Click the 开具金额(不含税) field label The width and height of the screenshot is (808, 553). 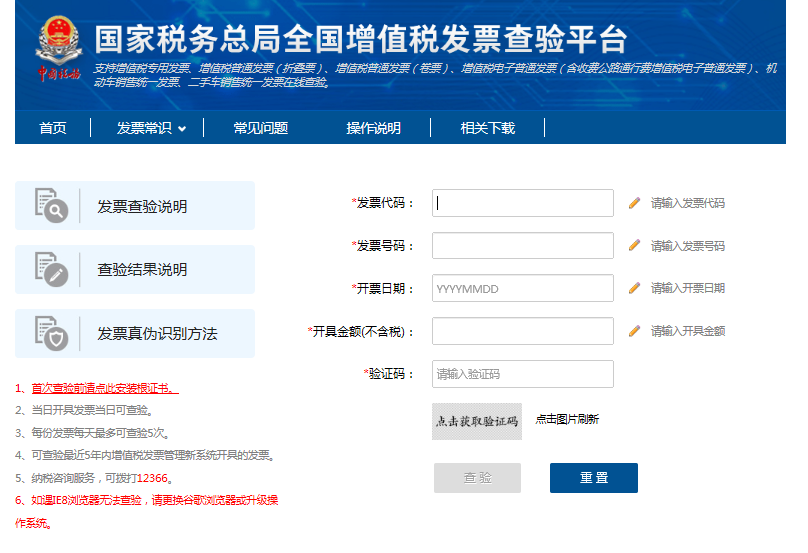(361, 331)
